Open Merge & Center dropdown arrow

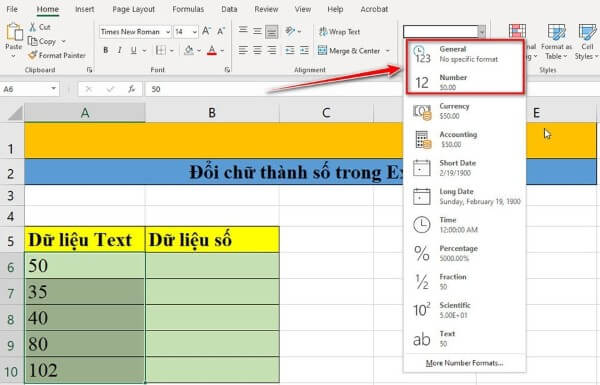(x=388, y=51)
